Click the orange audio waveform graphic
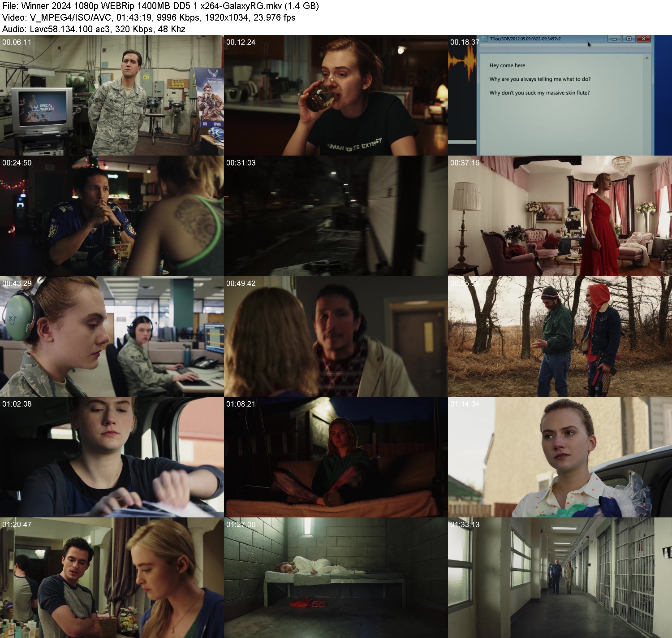Screen dimensions: 672x638 tap(462, 61)
